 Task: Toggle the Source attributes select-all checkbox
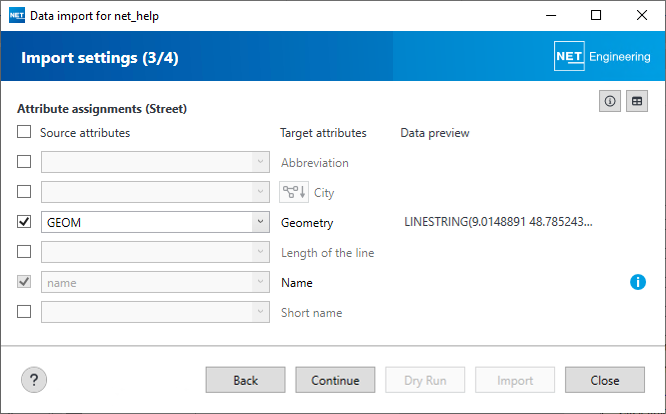(x=24, y=132)
